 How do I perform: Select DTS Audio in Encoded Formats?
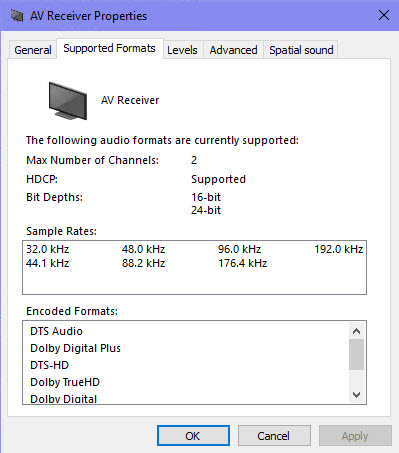click(x=56, y=331)
